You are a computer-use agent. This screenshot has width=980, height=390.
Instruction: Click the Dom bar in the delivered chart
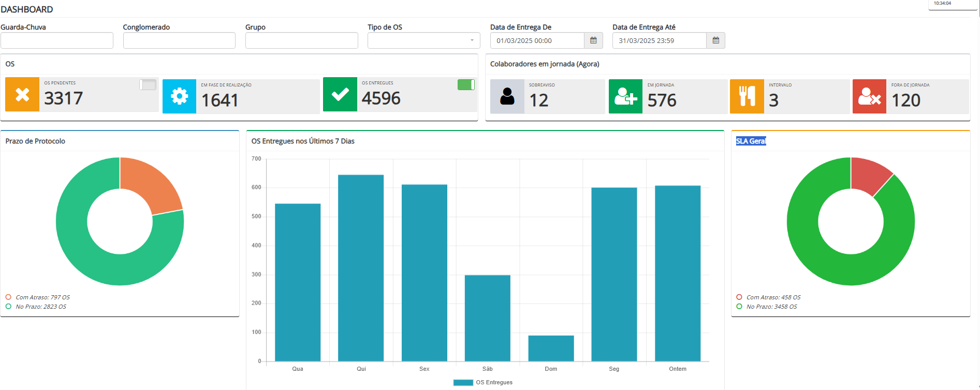[551, 348]
